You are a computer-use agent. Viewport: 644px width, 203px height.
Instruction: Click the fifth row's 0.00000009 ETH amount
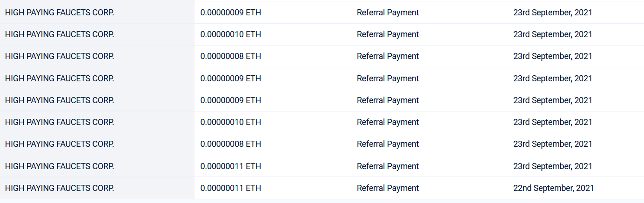pos(231,100)
